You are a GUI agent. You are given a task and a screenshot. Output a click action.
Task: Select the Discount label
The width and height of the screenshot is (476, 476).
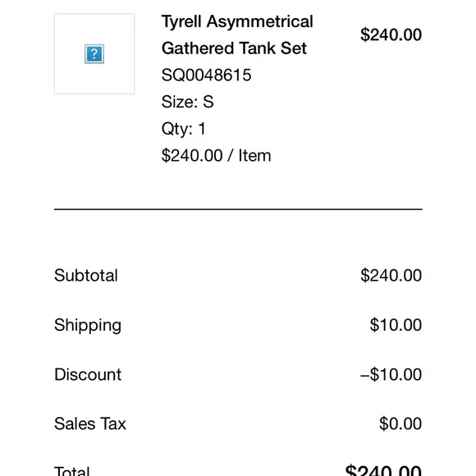point(88,374)
